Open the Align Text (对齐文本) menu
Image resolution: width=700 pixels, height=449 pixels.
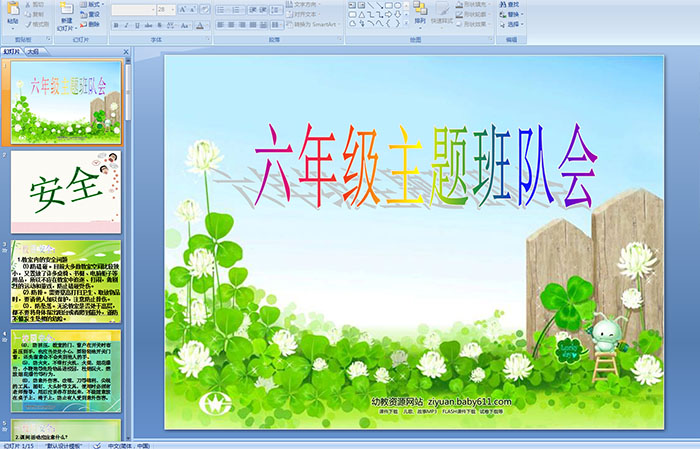click(304, 14)
